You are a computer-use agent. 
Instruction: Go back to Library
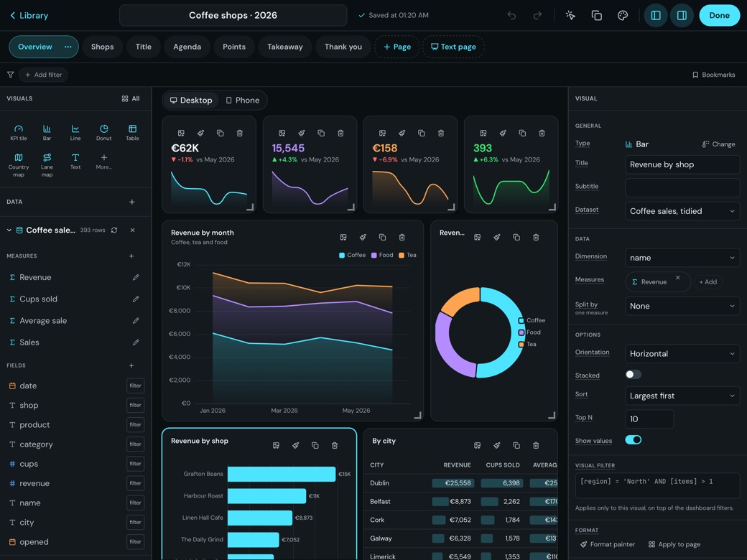[29, 15]
